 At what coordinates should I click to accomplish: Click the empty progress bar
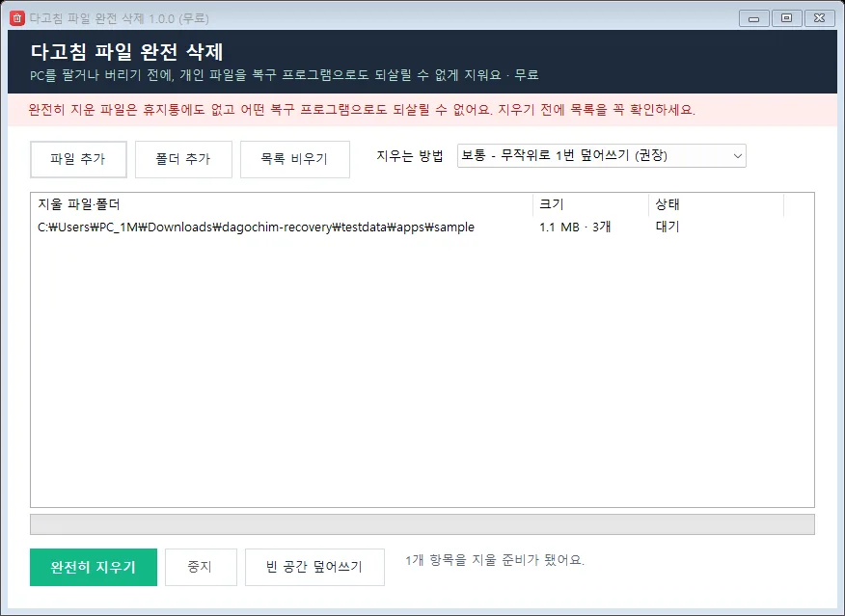coord(422,524)
